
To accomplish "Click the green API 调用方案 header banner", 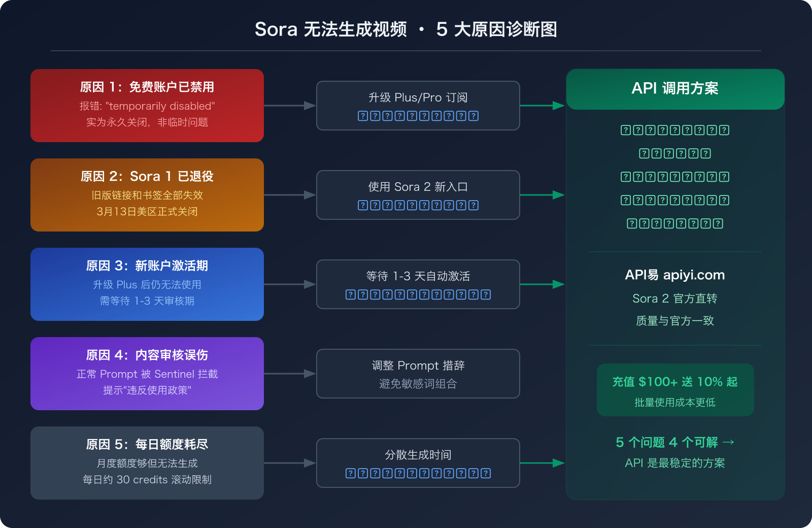I will tap(675, 89).
